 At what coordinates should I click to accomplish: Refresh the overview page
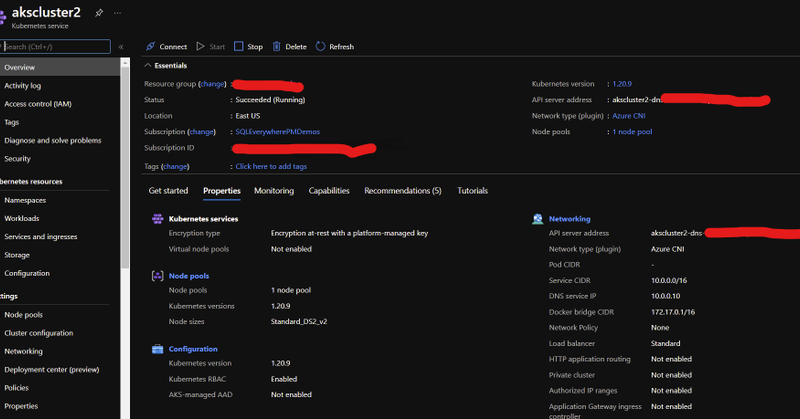[335, 46]
